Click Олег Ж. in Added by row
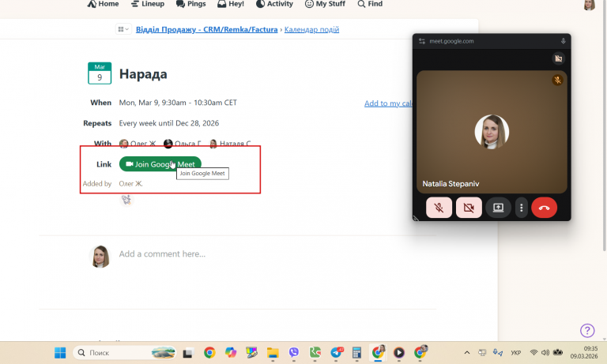Image resolution: width=607 pixels, height=364 pixels. pos(131,184)
